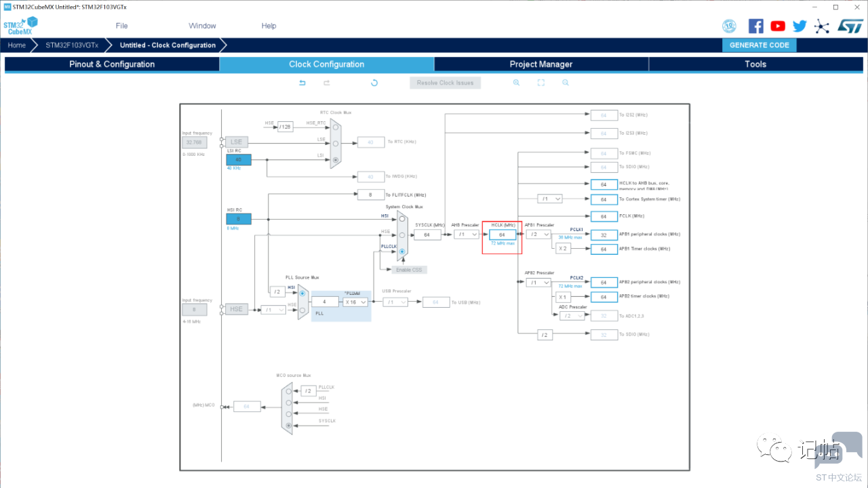868x488 pixels.
Task: Open the Cortex System timer divider dropdown
Action: tap(550, 199)
